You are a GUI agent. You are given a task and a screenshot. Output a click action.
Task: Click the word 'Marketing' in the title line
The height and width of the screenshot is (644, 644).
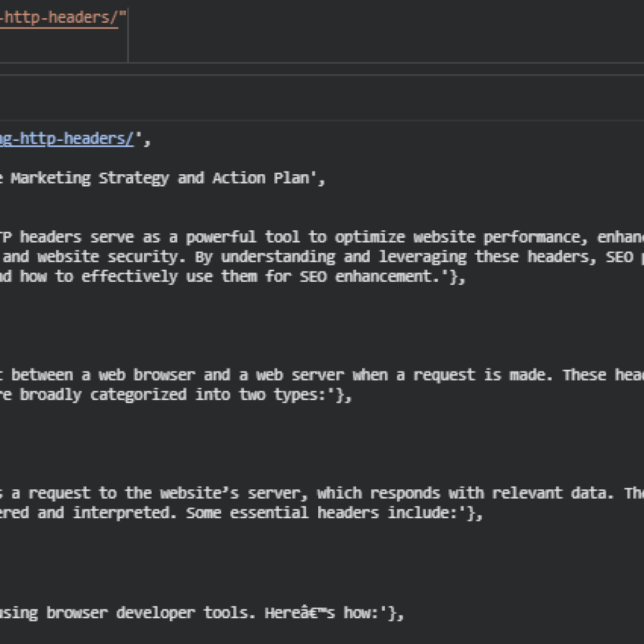[50, 178]
